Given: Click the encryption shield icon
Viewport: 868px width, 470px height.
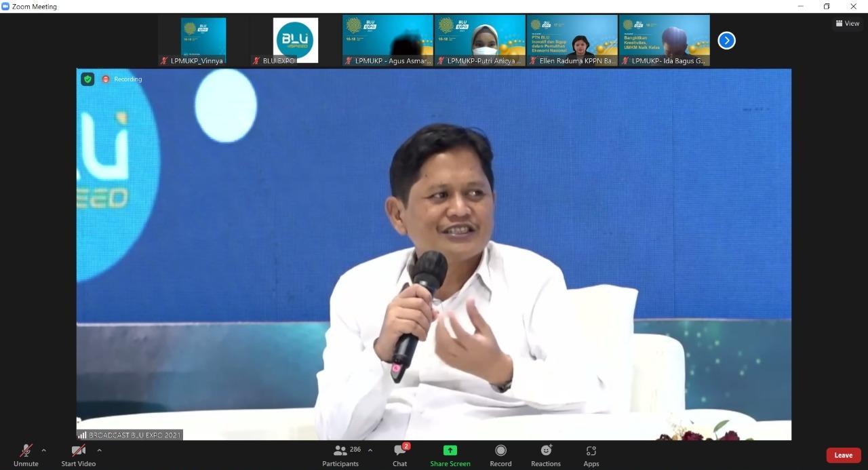Looking at the screenshot, I should pos(87,79).
